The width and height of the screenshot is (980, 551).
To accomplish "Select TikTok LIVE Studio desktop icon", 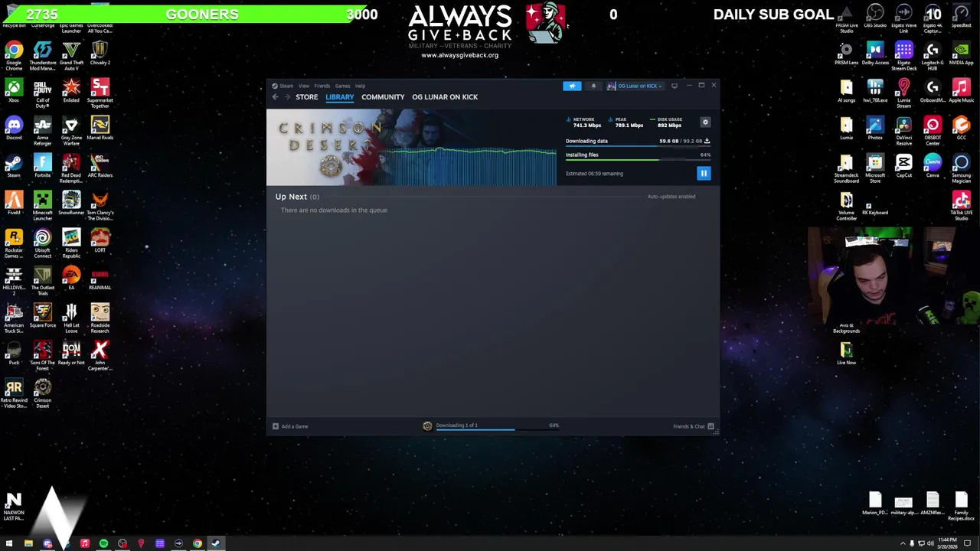I will click(961, 207).
